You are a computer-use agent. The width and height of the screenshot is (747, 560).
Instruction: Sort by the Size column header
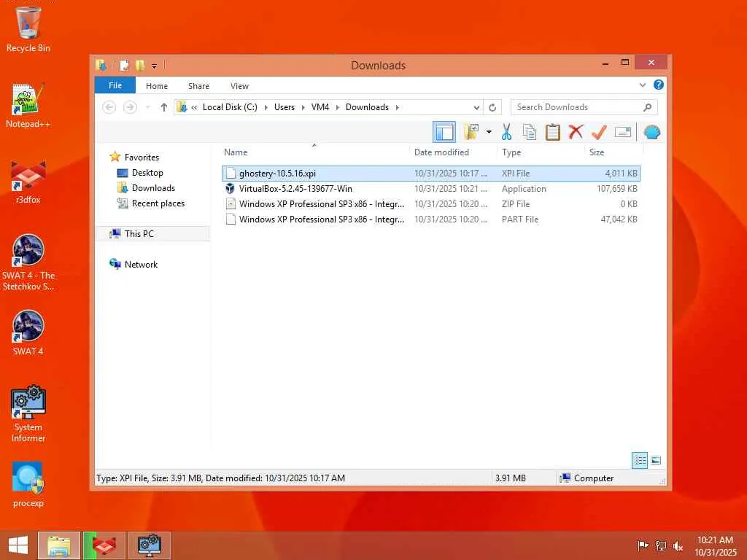(597, 152)
